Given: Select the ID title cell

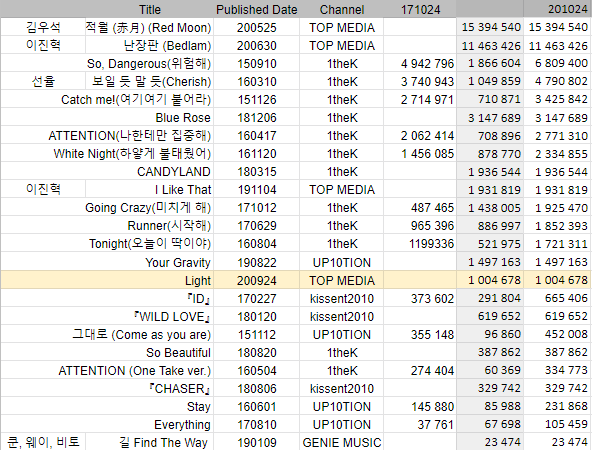Looking at the screenshot, I should (x=107, y=299).
